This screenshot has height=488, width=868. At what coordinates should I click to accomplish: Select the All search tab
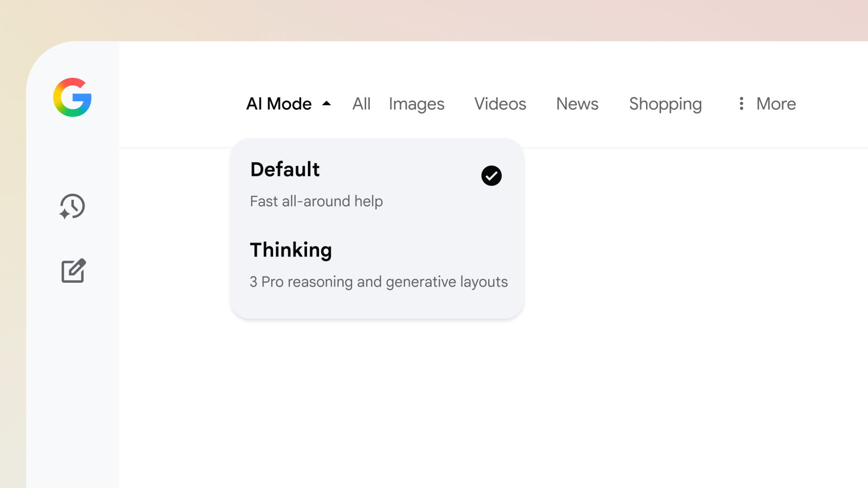[x=361, y=103]
